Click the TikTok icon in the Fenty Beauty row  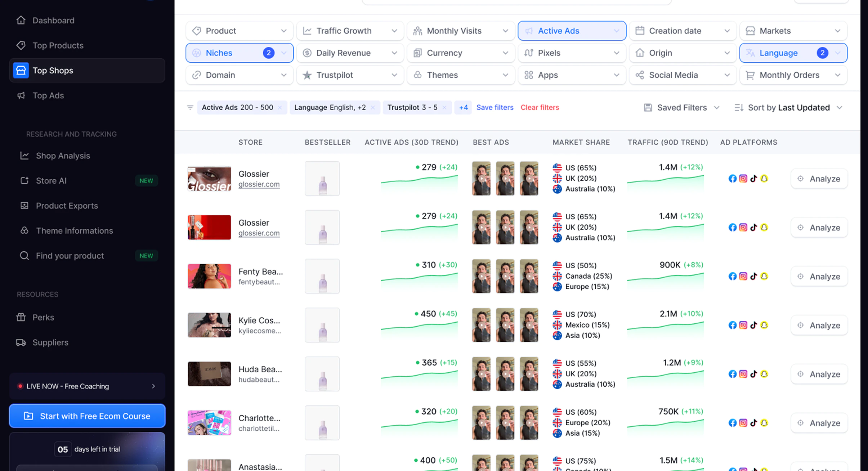coord(753,276)
